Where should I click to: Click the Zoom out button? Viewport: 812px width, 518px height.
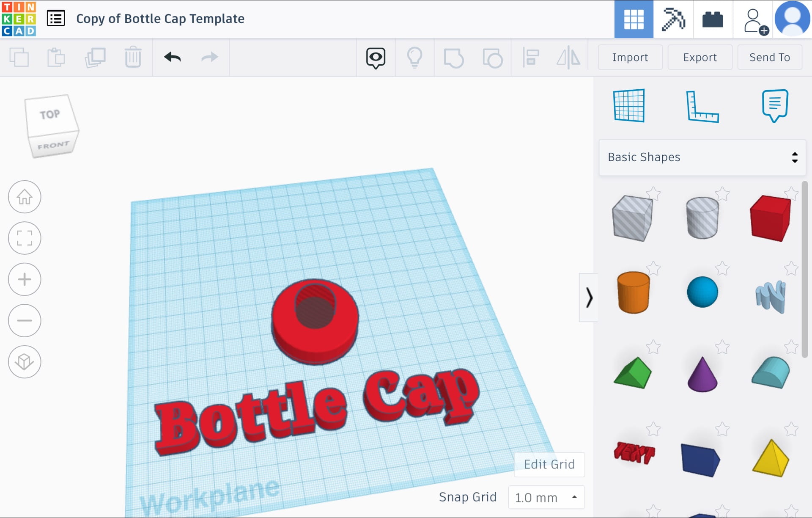click(x=25, y=320)
